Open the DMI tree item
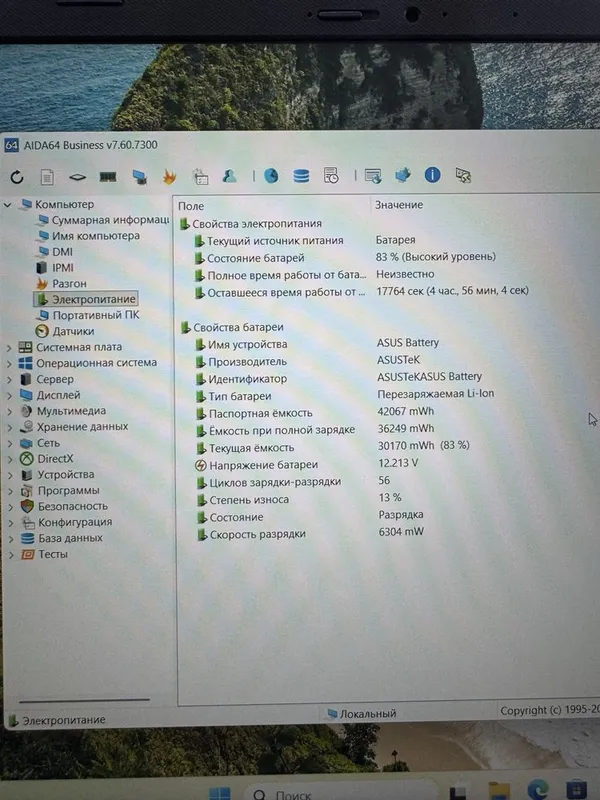The width and height of the screenshot is (600, 800). 56,252
